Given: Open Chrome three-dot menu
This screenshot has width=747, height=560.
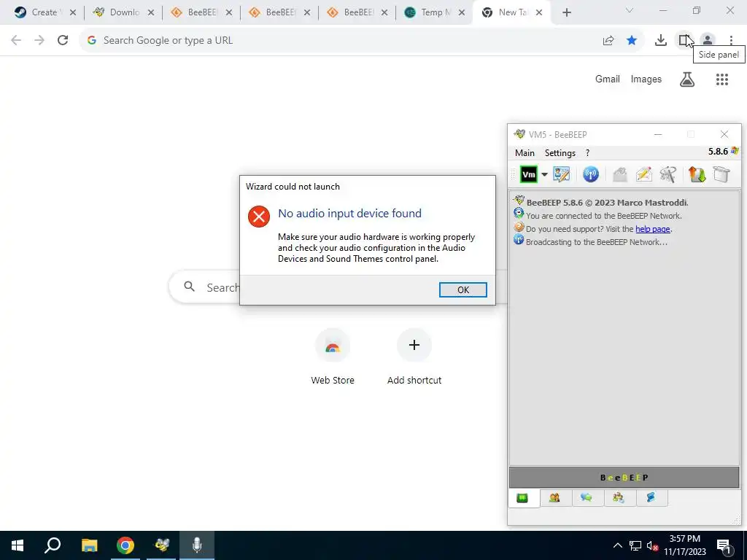Looking at the screenshot, I should (731, 41).
